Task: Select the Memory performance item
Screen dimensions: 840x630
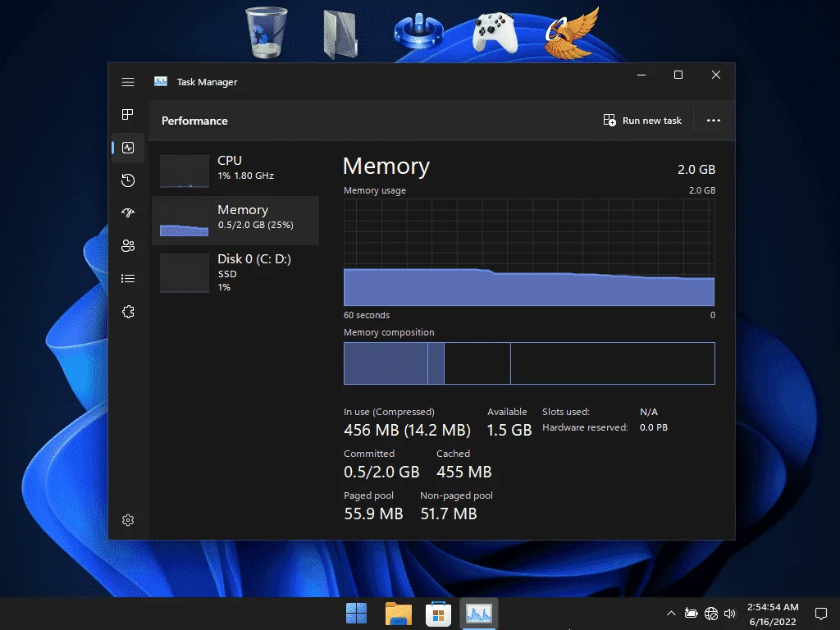Action: pyautogui.click(x=235, y=220)
